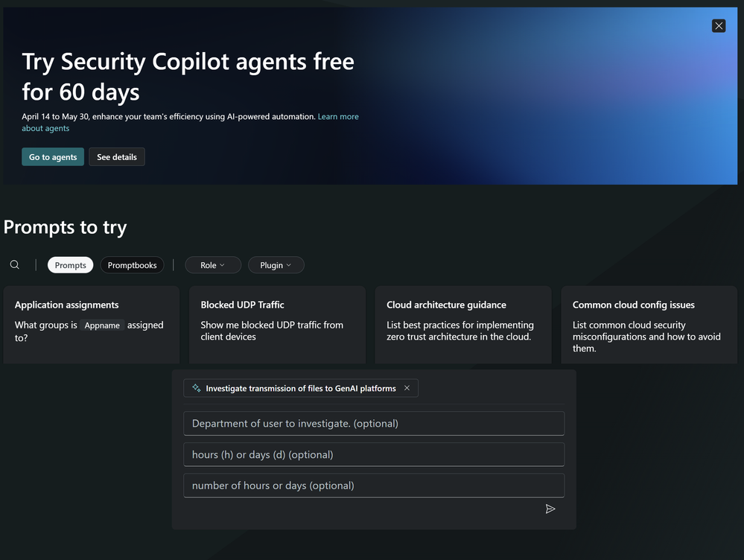Focus the hours or days input field
This screenshot has height=560, width=744.
[x=374, y=454]
